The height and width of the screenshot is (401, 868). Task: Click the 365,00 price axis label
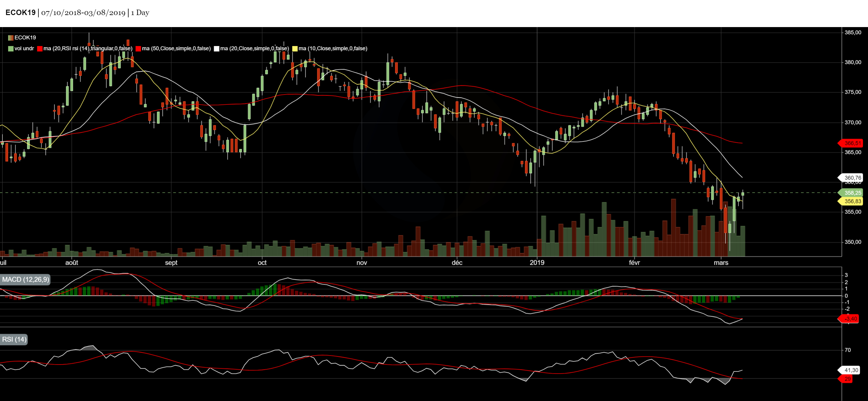(853, 153)
